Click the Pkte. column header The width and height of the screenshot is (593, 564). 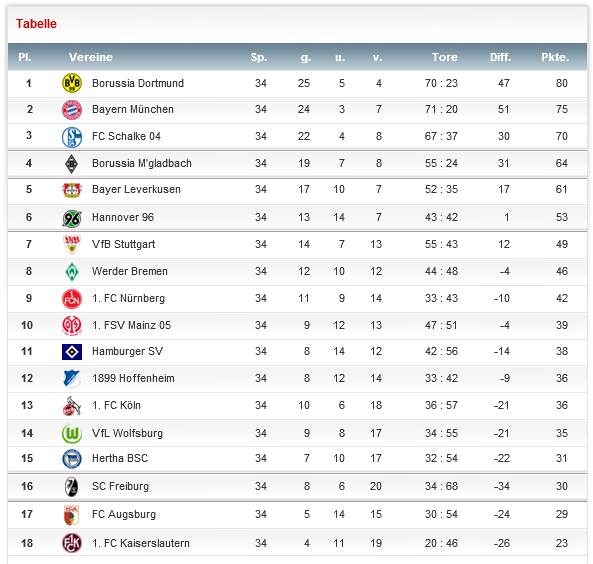[555, 57]
